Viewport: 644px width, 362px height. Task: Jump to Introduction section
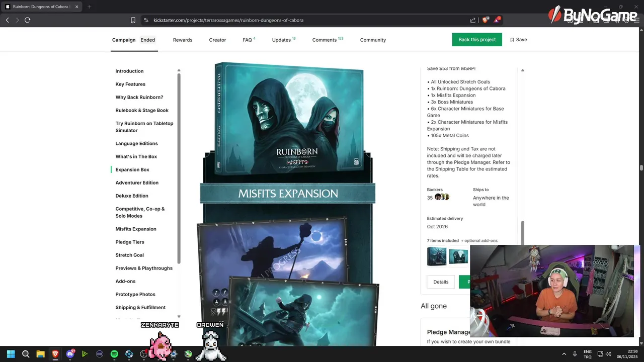pos(129,71)
